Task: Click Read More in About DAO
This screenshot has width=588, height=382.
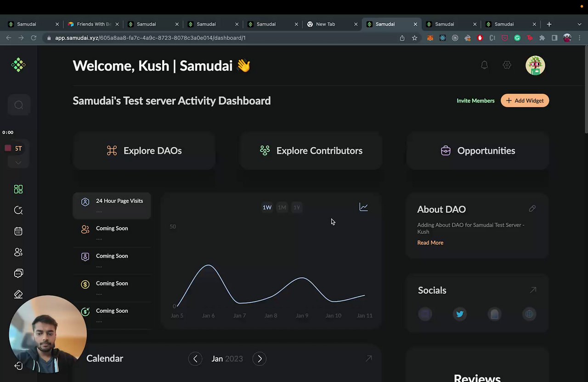Action: 430,243
